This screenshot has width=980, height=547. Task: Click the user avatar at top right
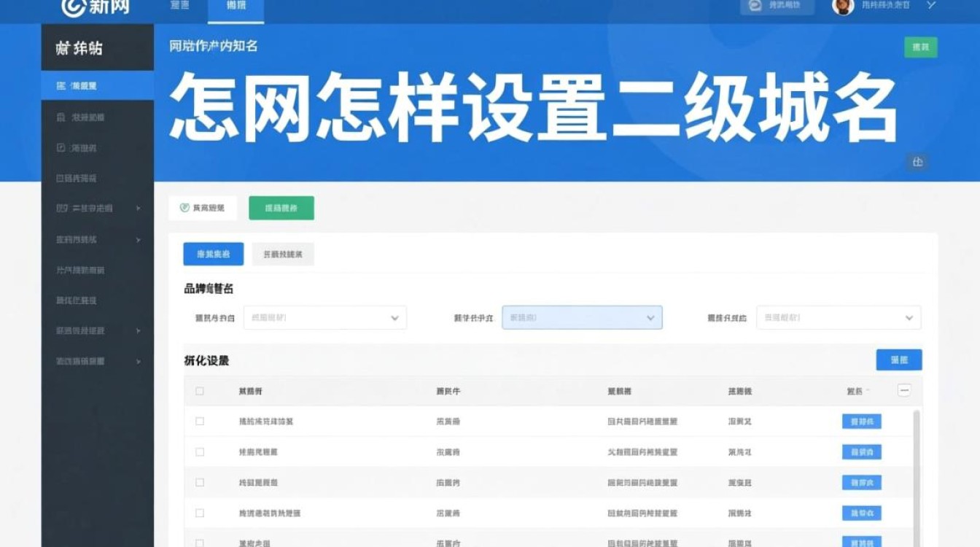click(x=842, y=7)
